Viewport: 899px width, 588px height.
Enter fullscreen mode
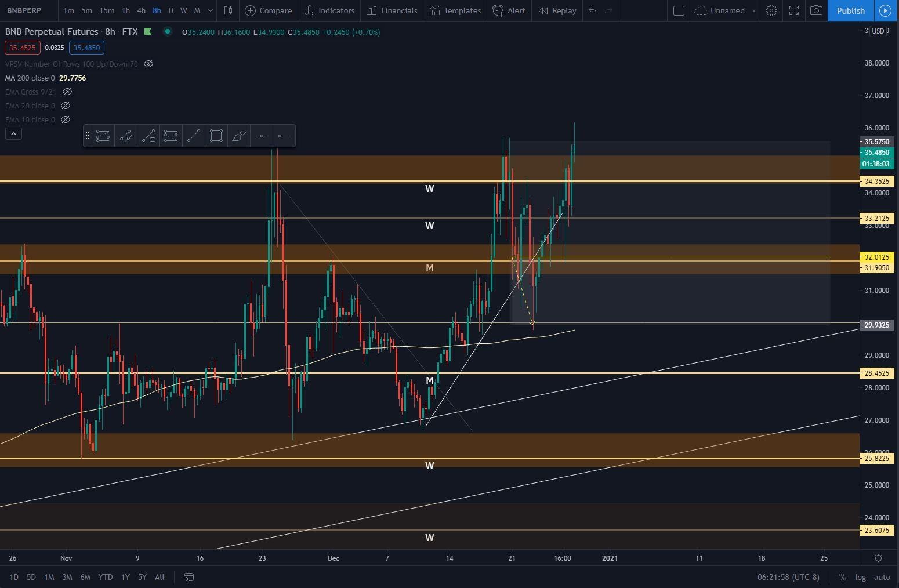point(794,10)
